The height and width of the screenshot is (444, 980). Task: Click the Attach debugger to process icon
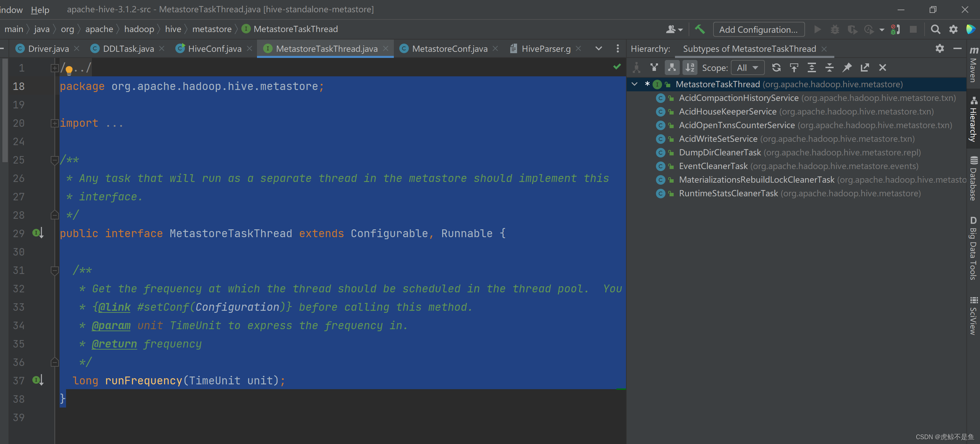click(895, 29)
